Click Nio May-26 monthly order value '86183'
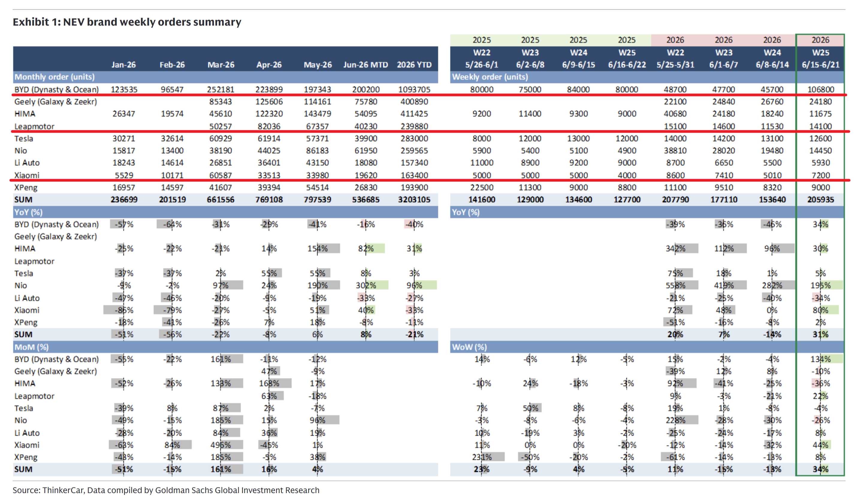This screenshot has height=504, width=868. tap(318, 150)
